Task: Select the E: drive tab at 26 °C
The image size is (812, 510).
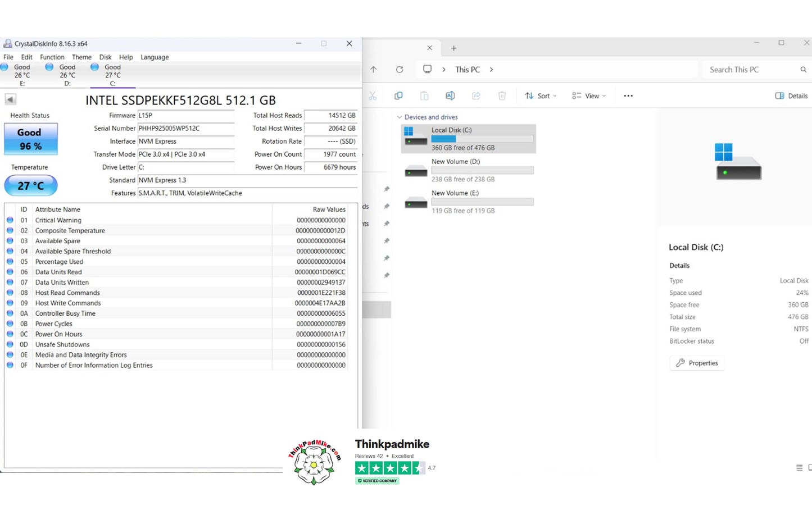Action: coord(22,75)
